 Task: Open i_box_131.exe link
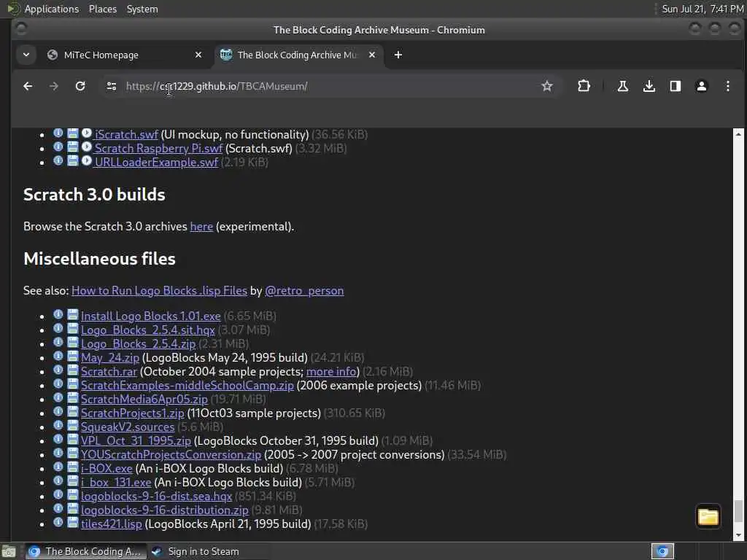(x=116, y=483)
